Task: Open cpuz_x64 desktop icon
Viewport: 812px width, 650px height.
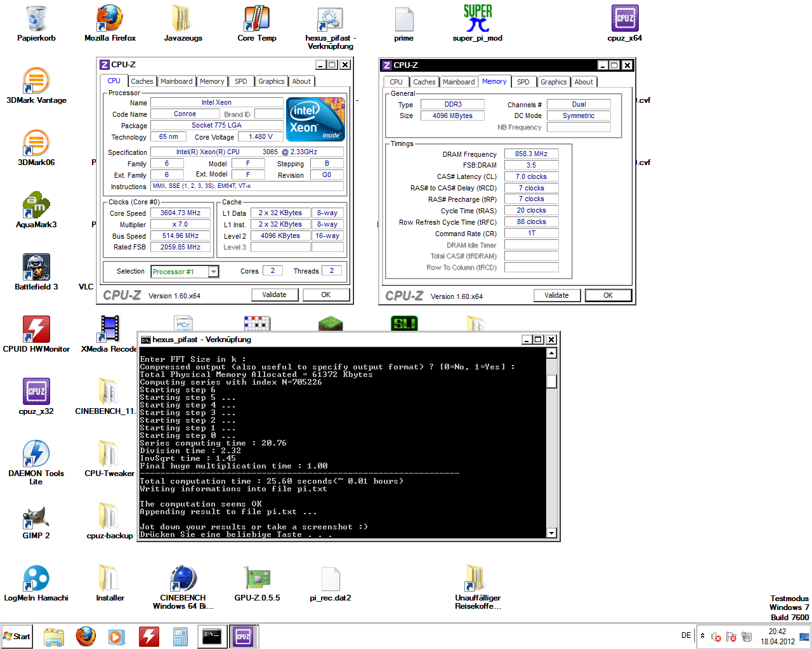Action: click(624, 23)
